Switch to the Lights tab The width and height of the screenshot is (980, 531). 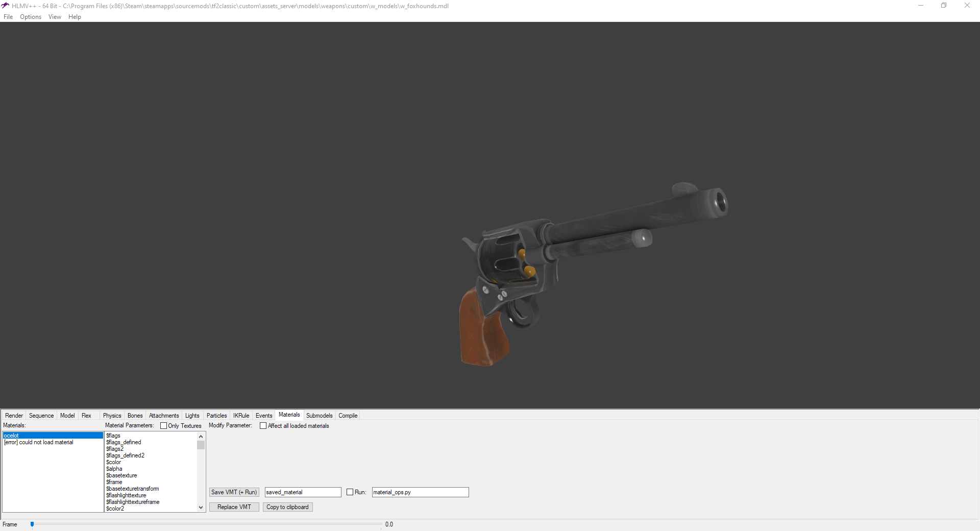pos(192,416)
